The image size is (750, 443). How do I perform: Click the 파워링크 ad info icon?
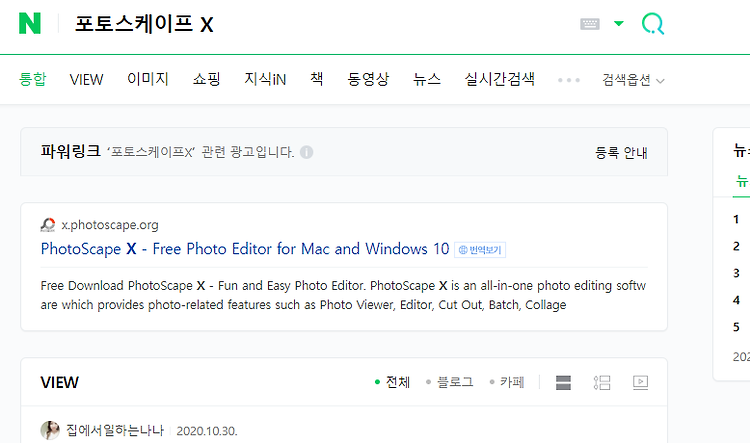click(x=307, y=152)
